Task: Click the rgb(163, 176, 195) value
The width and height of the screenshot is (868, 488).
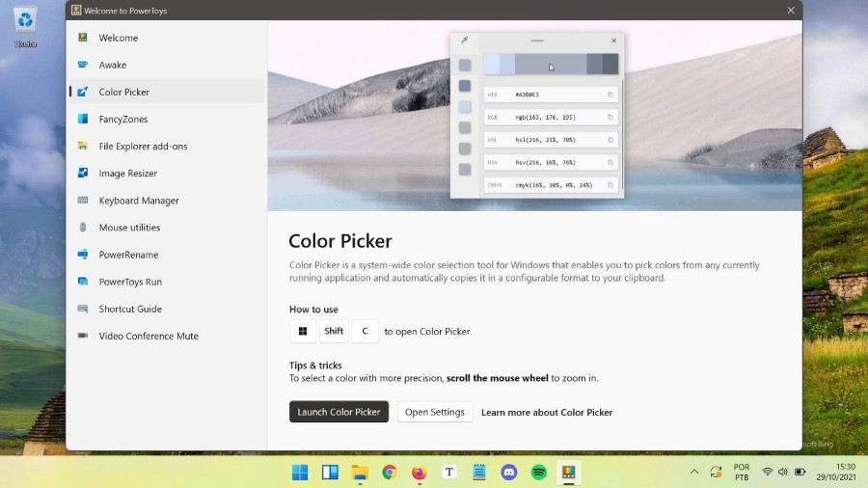Action: coord(545,118)
